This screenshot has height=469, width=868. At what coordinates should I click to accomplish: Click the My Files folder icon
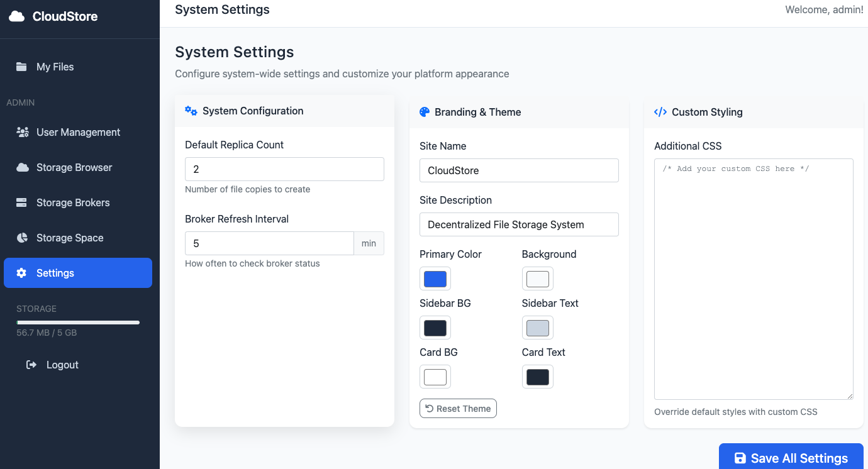21,67
